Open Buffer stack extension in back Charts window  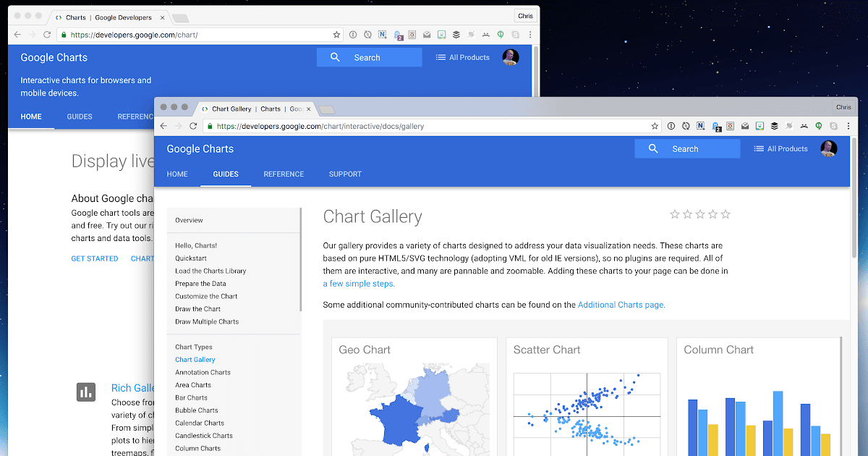coord(456,34)
